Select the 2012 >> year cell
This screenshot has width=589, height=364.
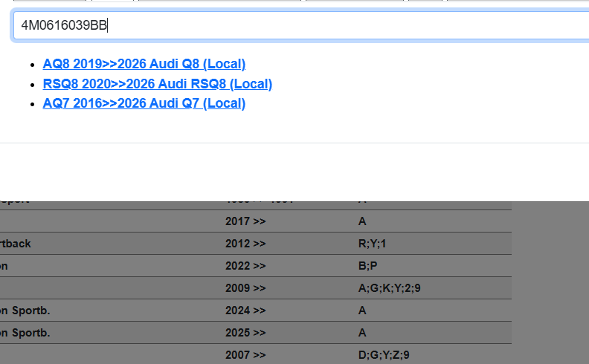(x=245, y=244)
